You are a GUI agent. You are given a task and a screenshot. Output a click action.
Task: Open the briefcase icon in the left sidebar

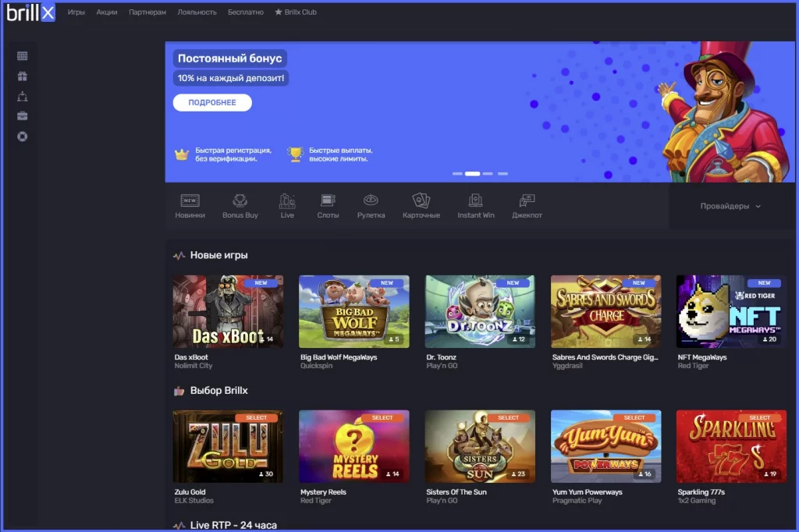(x=22, y=117)
